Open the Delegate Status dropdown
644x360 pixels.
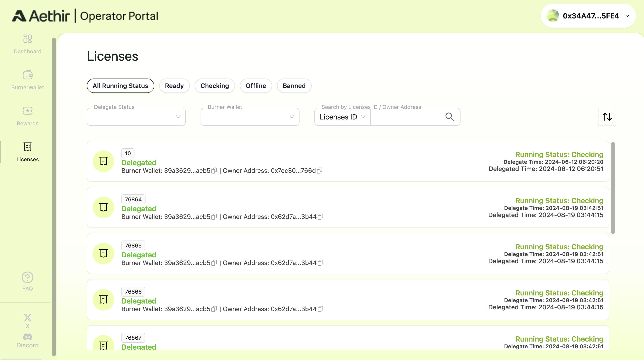(x=136, y=117)
